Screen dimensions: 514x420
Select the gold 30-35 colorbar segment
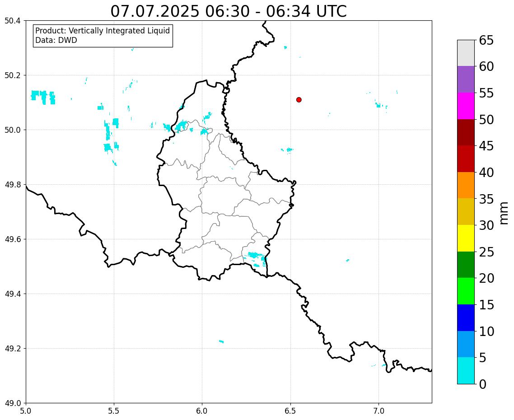pyautogui.click(x=466, y=211)
